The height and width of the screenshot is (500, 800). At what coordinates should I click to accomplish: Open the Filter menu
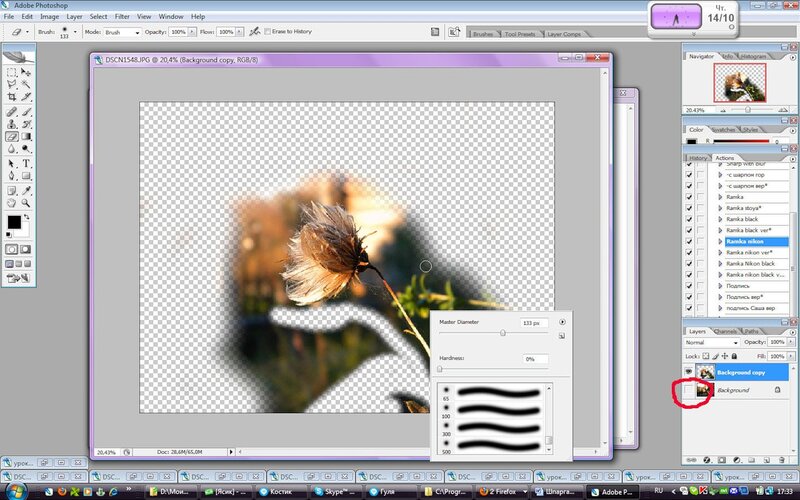tap(122, 16)
